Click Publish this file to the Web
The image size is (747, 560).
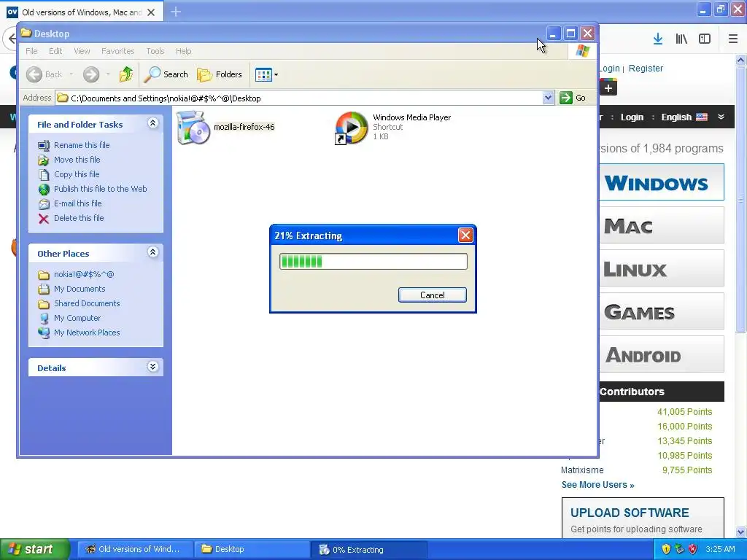[100, 189]
